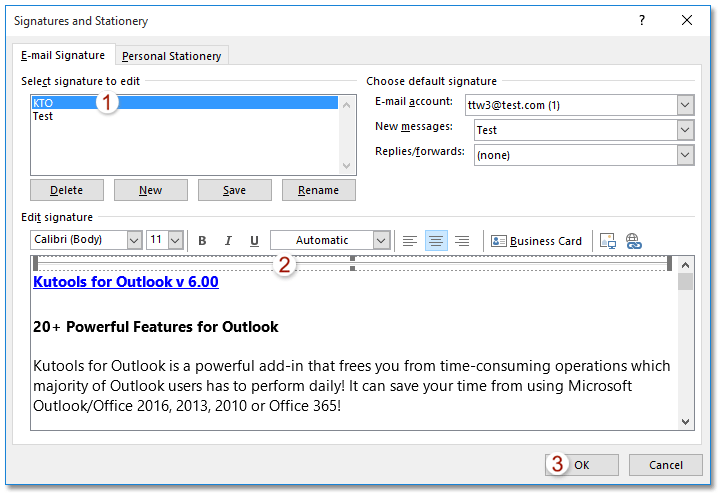Place cursor in the Kutools description paragraph

[x=352, y=386]
